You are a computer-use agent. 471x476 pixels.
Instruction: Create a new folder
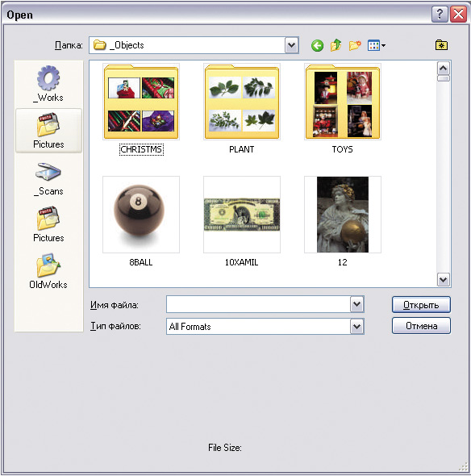(355, 45)
